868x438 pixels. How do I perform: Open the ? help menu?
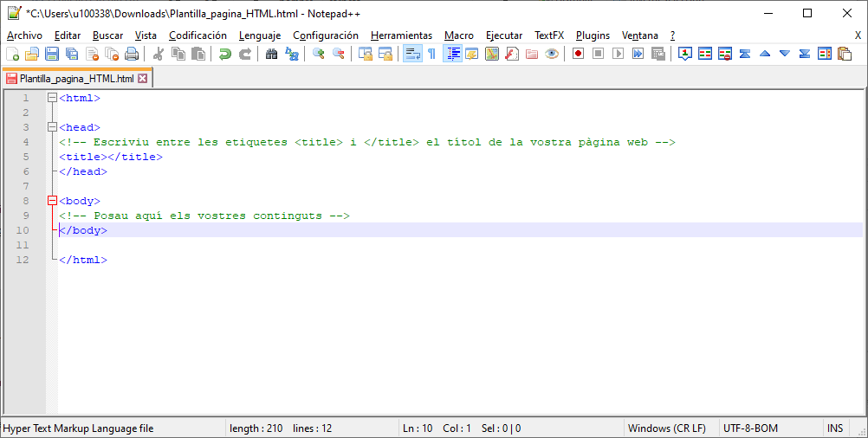[x=672, y=35]
